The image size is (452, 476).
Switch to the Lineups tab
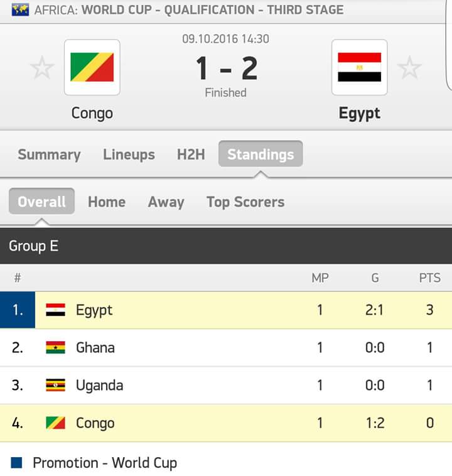point(129,154)
